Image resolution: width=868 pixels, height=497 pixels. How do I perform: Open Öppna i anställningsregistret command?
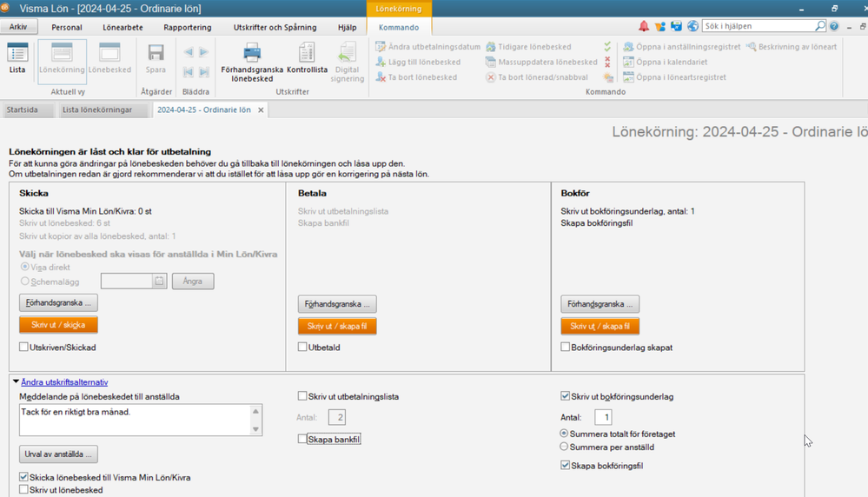682,47
